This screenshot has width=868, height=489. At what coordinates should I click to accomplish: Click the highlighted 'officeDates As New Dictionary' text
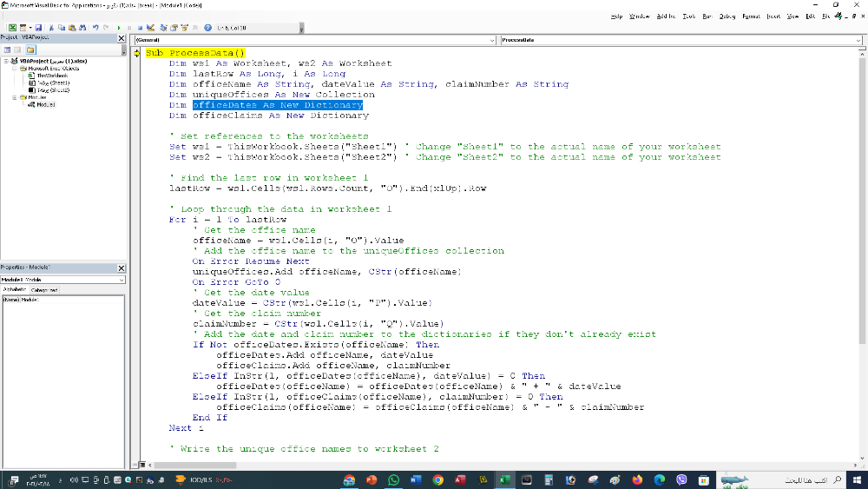click(x=278, y=105)
